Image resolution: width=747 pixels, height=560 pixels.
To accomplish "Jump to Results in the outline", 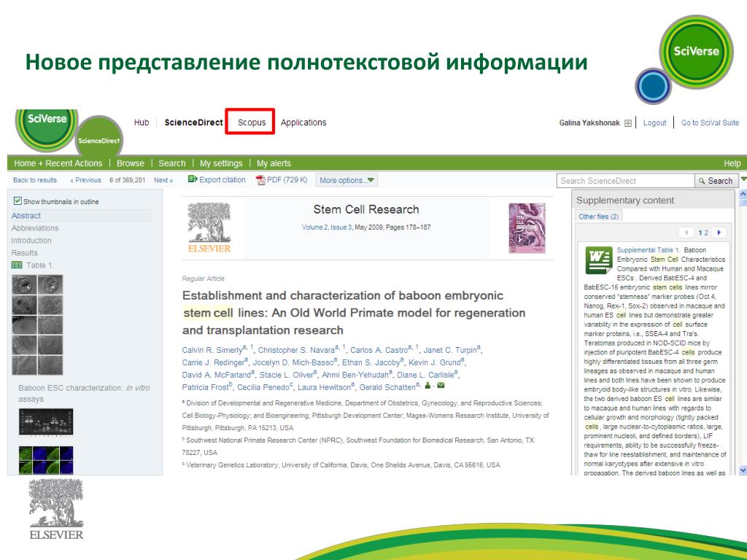I will click(24, 253).
